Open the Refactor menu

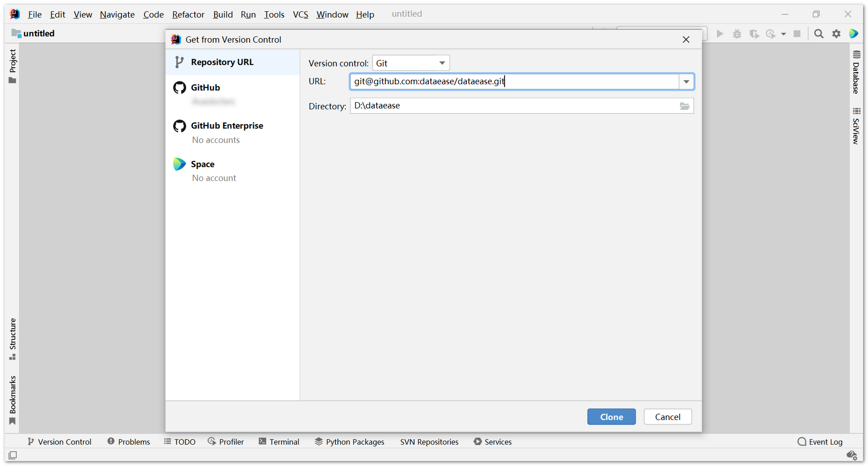pos(188,15)
